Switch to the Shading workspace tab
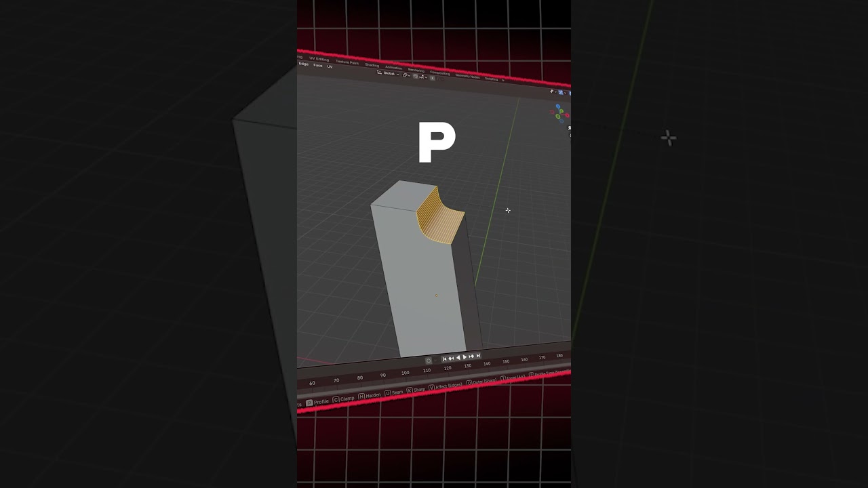 click(372, 65)
